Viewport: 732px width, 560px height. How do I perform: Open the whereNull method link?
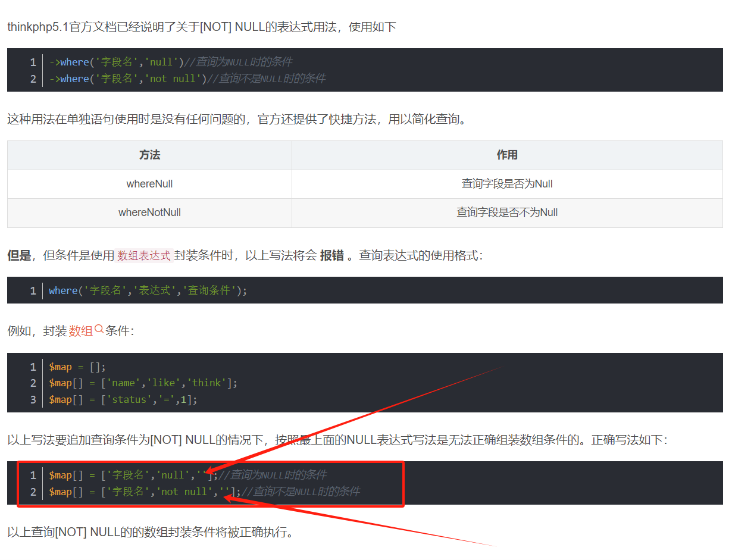pyautogui.click(x=149, y=184)
